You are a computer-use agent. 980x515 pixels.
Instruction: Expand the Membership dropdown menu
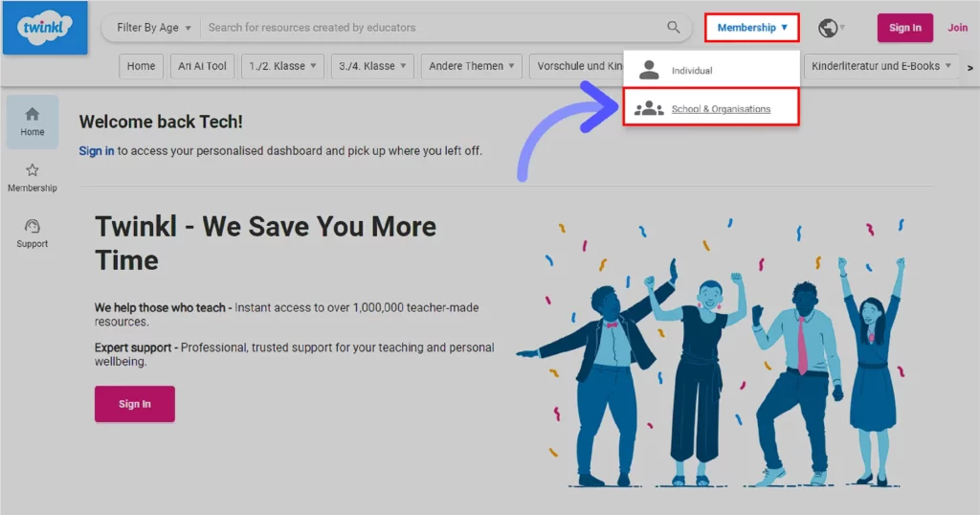point(752,28)
